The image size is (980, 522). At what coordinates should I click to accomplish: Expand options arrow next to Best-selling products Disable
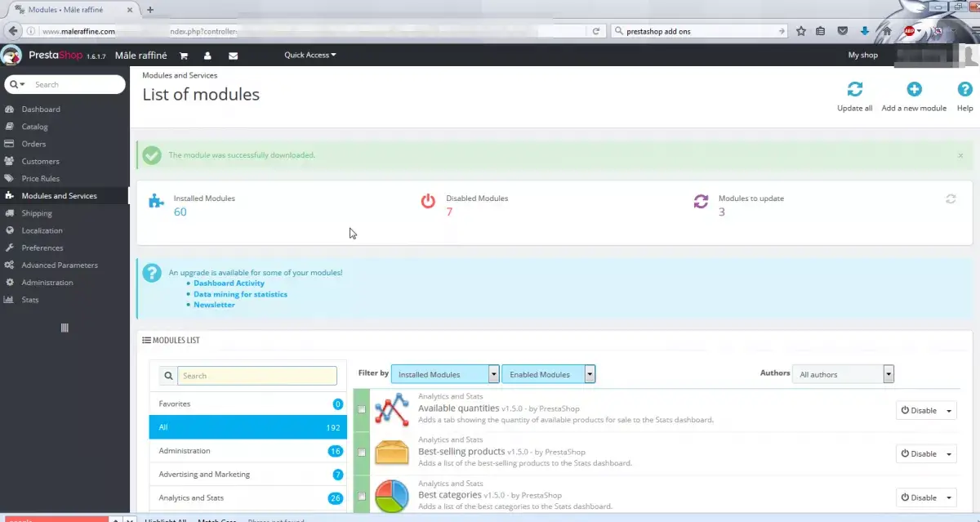(950, 453)
